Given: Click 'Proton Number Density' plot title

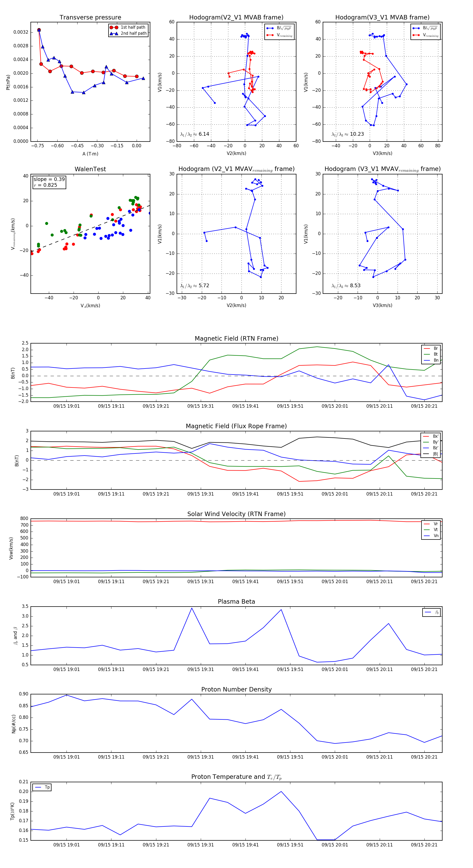Looking at the screenshot, I should pyautogui.click(x=236, y=690).
